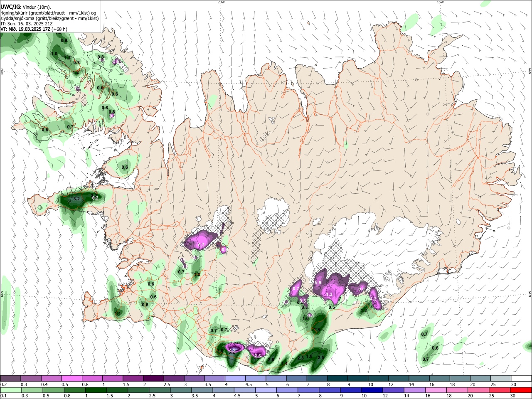Click the bright red swatch ending the rain legend
Viewport: 532px width, 399px height.
point(520,390)
